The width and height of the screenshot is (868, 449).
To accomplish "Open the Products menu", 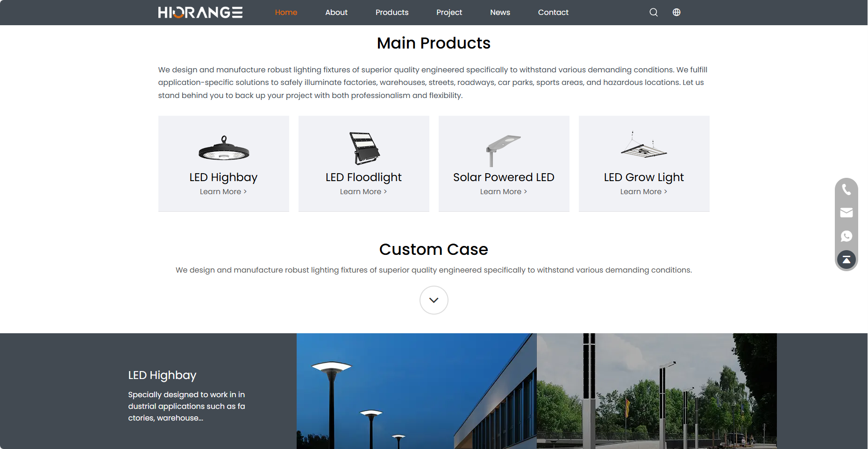I will click(x=391, y=13).
